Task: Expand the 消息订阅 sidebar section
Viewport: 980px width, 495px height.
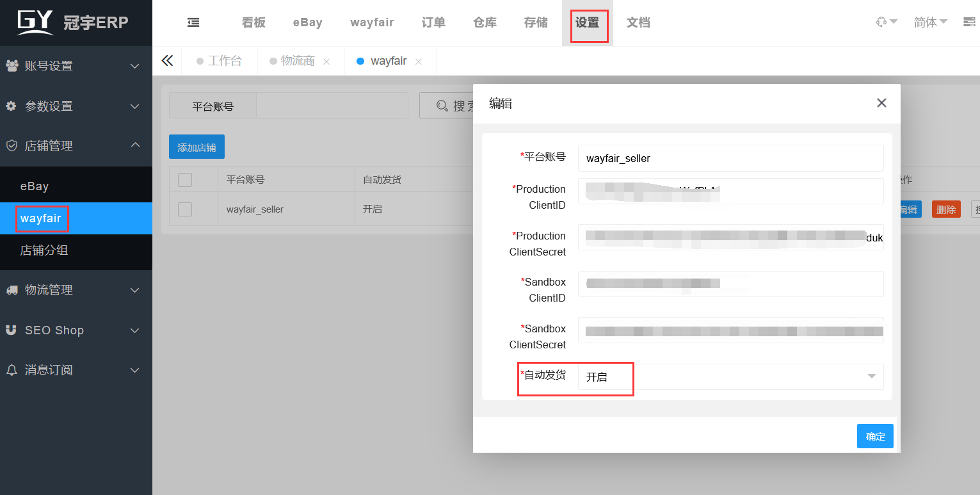Action: click(x=135, y=370)
